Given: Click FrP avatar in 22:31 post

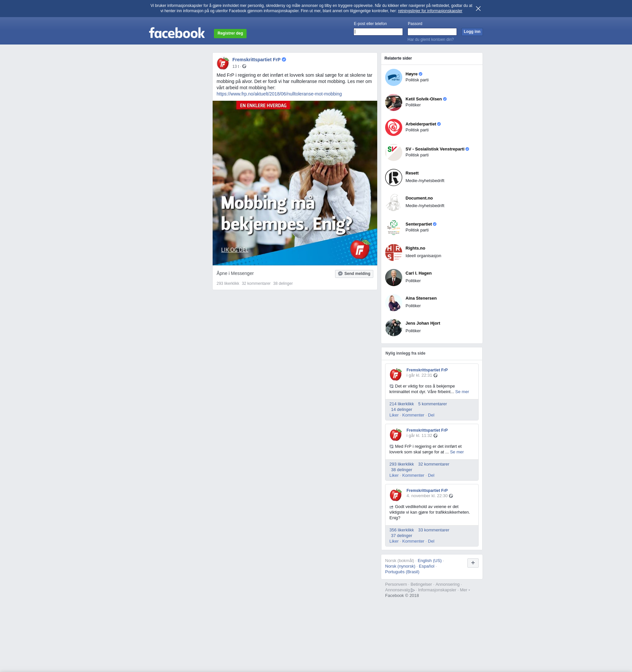Looking at the screenshot, I should point(395,374).
